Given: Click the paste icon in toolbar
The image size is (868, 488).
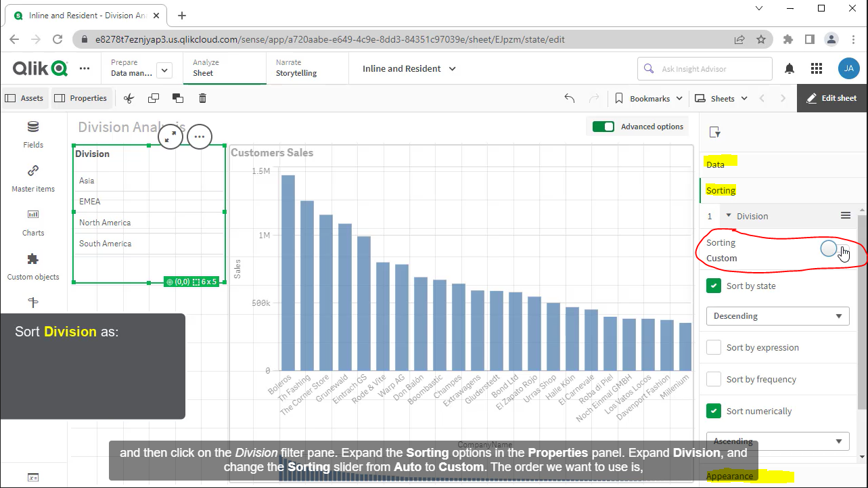Looking at the screenshot, I should click(178, 98).
